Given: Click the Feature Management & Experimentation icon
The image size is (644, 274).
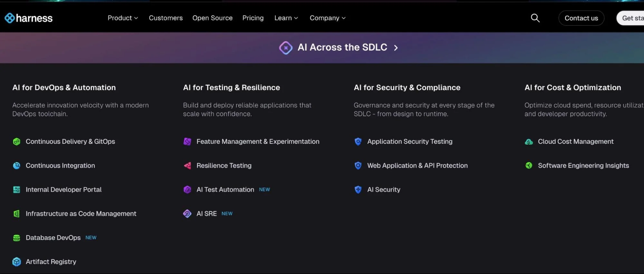Looking at the screenshot, I should (x=187, y=142).
